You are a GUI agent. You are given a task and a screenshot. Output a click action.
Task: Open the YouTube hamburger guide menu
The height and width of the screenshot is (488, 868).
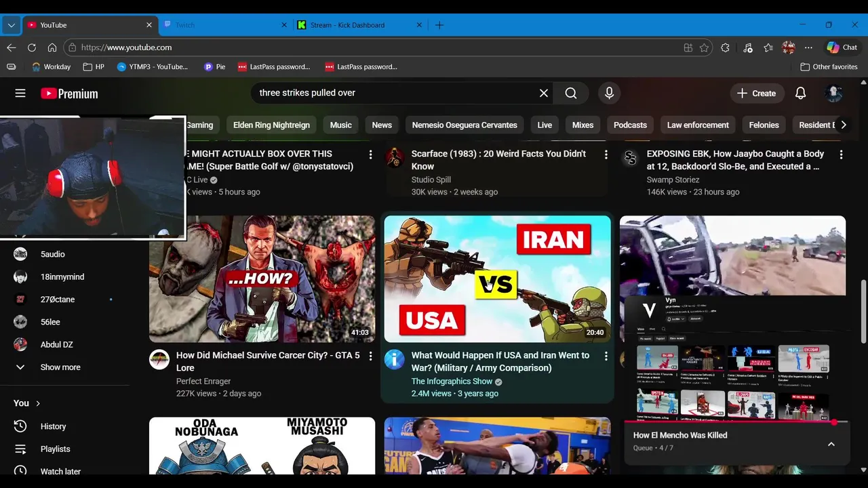[20, 94]
